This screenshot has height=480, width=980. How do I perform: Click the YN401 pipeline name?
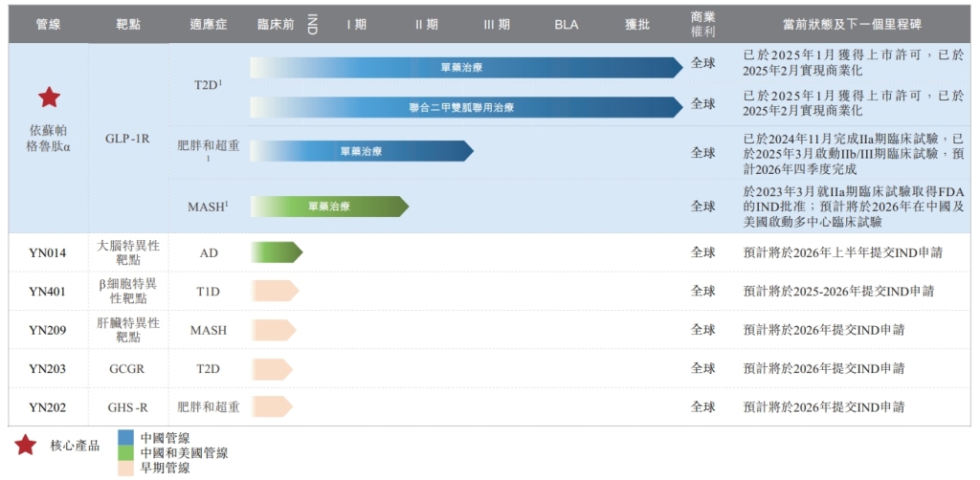(47, 292)
